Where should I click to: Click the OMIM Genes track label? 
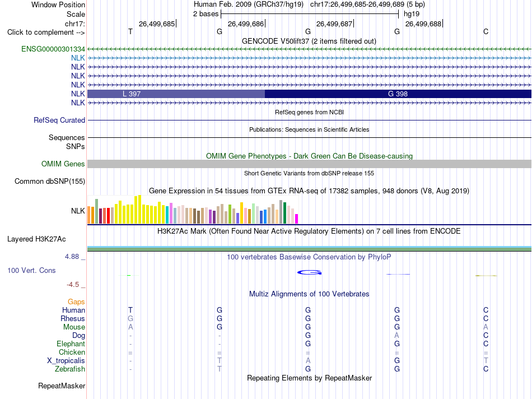(63, 164)
